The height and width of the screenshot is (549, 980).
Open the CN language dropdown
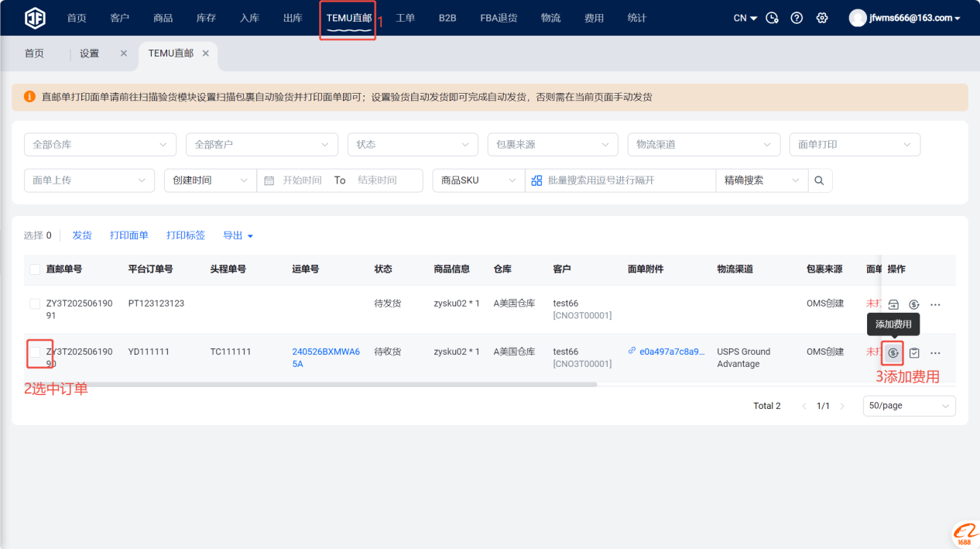745,18
